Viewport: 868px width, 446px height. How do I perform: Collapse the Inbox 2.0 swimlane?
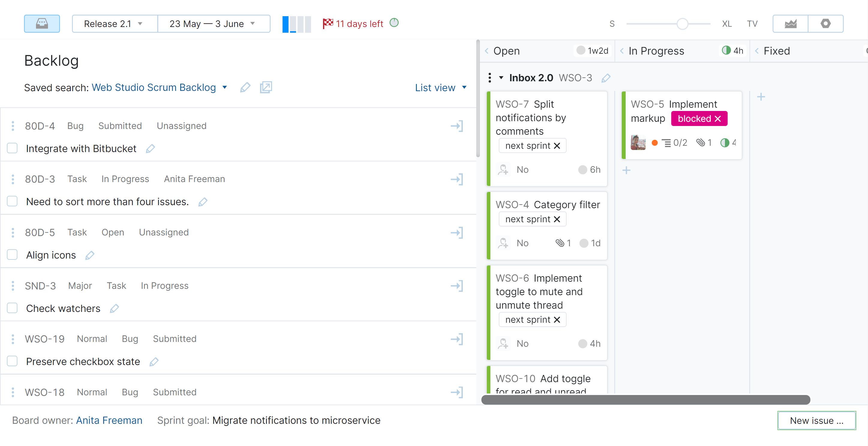point(501,78)
